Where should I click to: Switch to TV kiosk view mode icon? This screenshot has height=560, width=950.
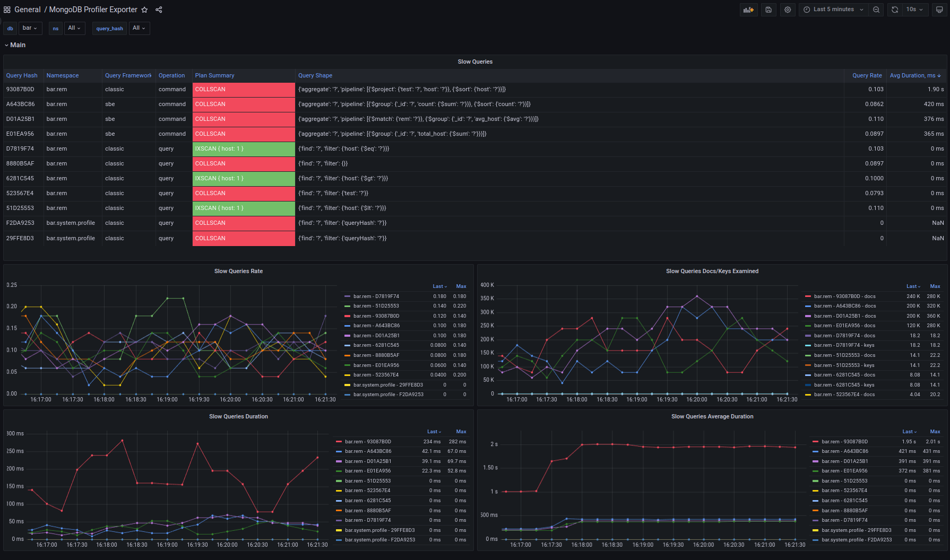click(939, 10)
